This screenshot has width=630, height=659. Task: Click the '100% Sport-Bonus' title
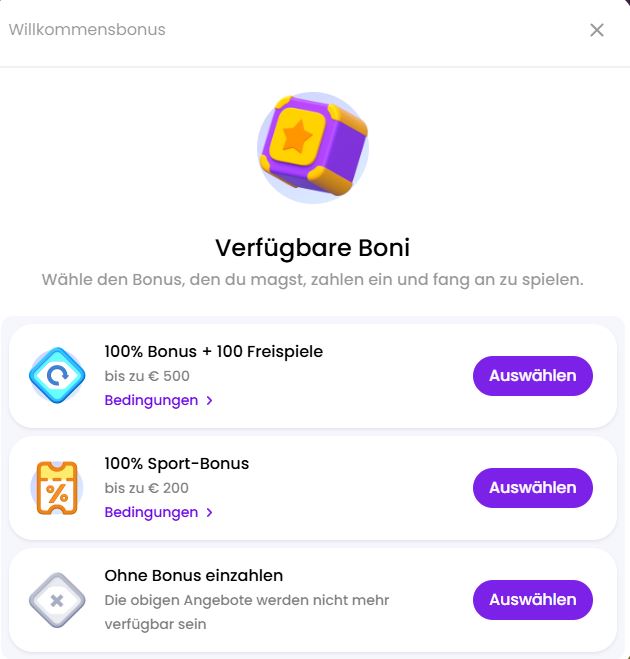click(176, 463)
